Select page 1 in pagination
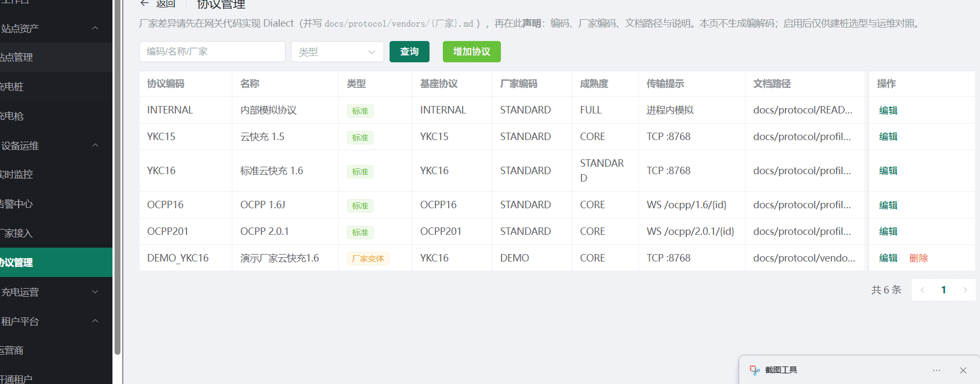 pyautogui.click(x=943, y=290)
